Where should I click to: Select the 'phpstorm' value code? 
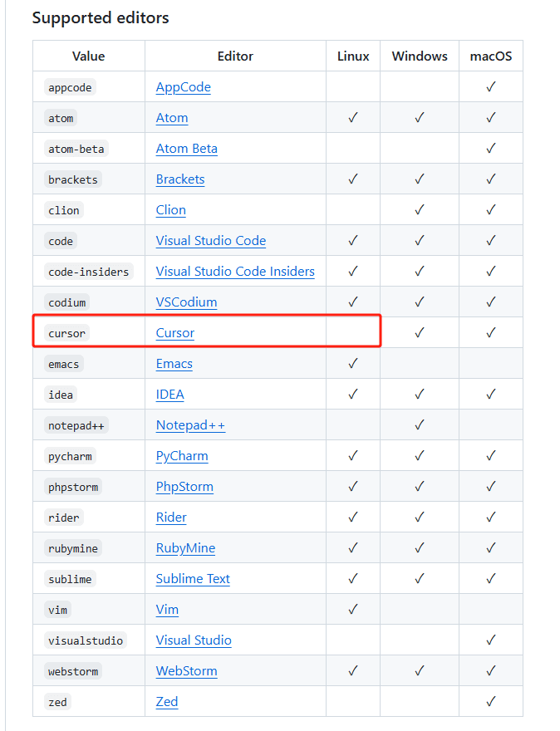coord(73,487)
